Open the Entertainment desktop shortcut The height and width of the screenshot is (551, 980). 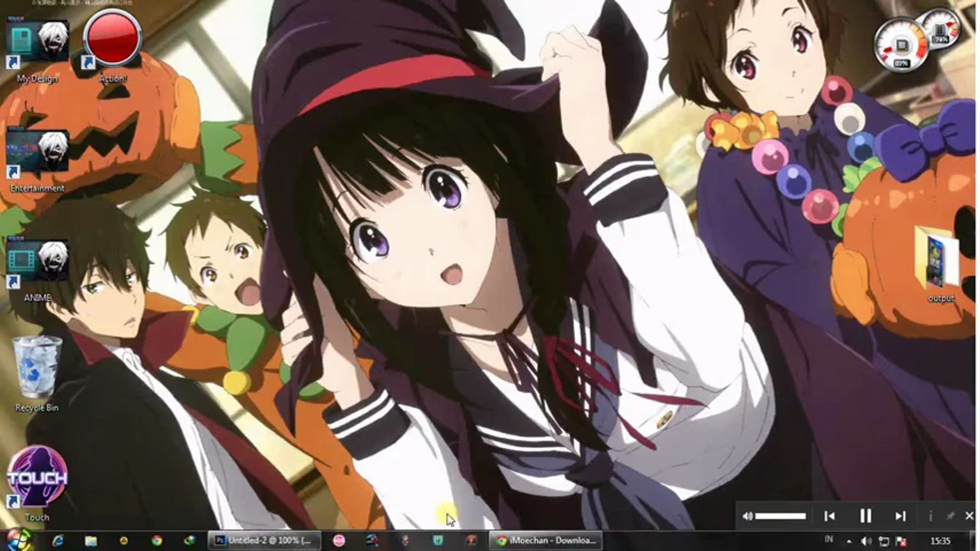(37, 153)
